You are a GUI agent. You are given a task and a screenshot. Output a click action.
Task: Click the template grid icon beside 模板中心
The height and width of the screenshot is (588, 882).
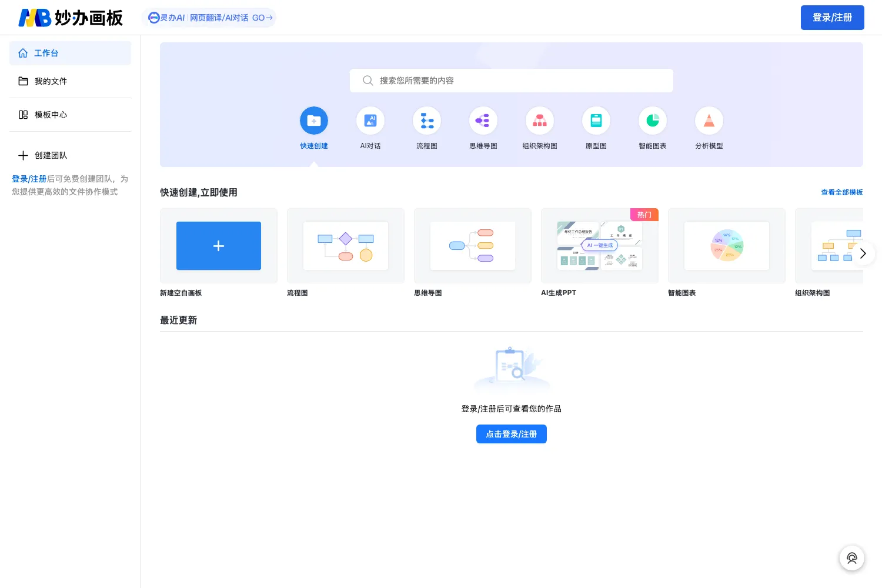[23, 115]
